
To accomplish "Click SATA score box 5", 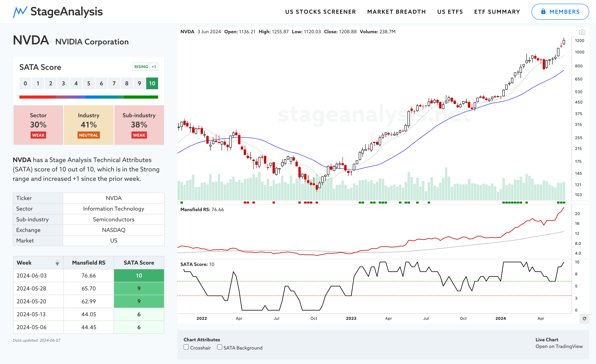I will coord(89,83).
